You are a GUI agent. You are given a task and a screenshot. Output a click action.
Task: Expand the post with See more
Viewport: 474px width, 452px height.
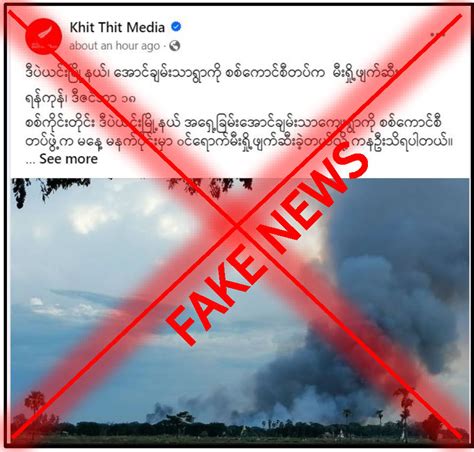tap(68, 159)
